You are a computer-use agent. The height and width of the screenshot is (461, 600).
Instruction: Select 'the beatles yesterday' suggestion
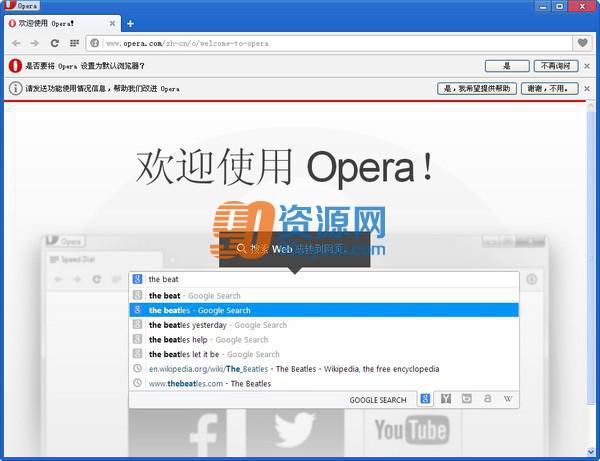click(324, 325)
